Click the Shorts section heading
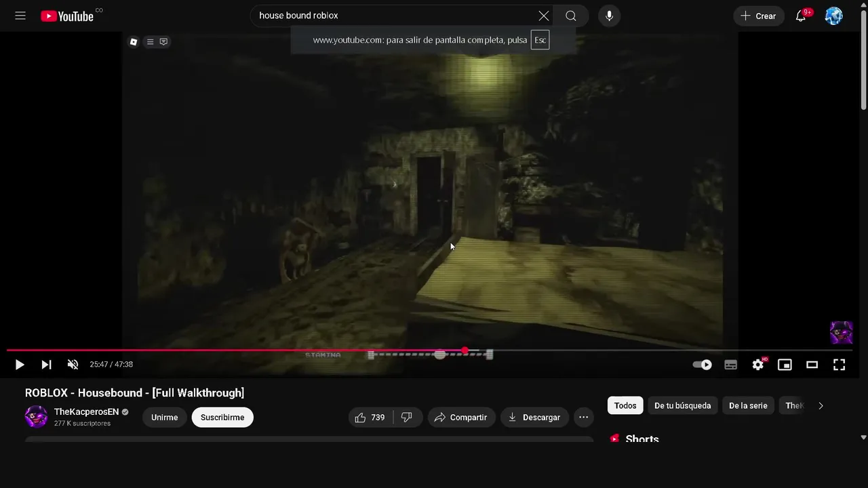Image resolution: width=868 pixels, height=488 pixels. tap(642, 439)
